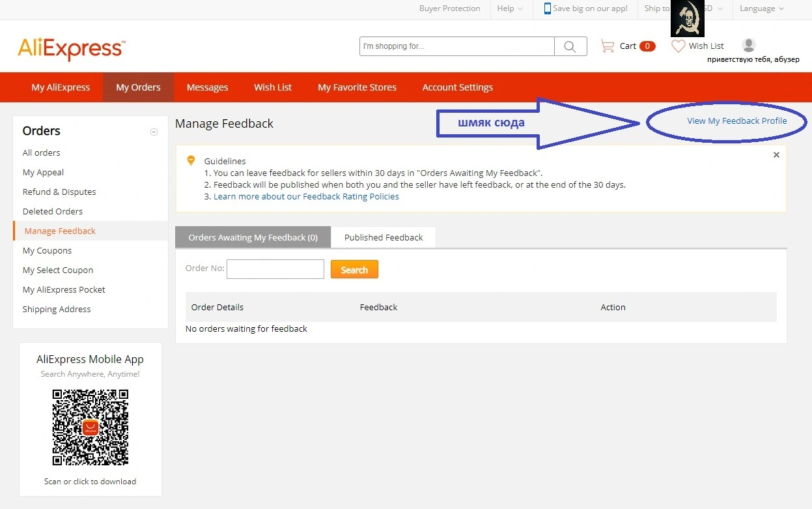
Task: Focus the Order No input field
Action: 275,269
